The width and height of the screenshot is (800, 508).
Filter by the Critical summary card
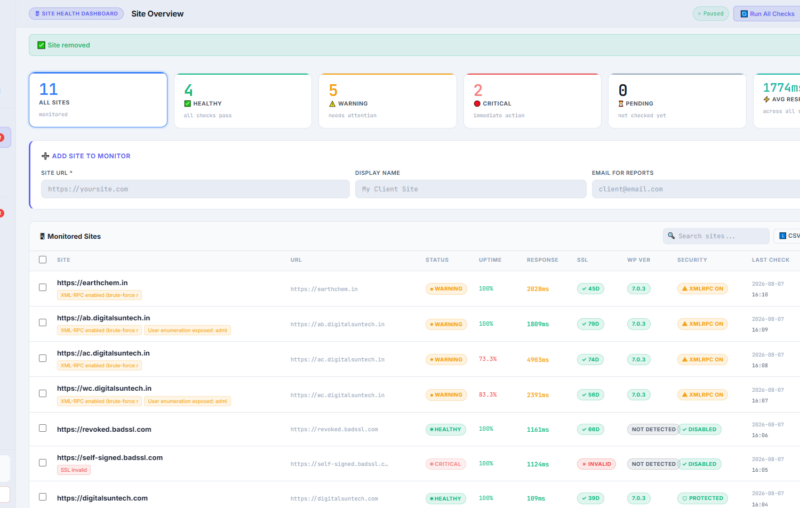[532, 100]
